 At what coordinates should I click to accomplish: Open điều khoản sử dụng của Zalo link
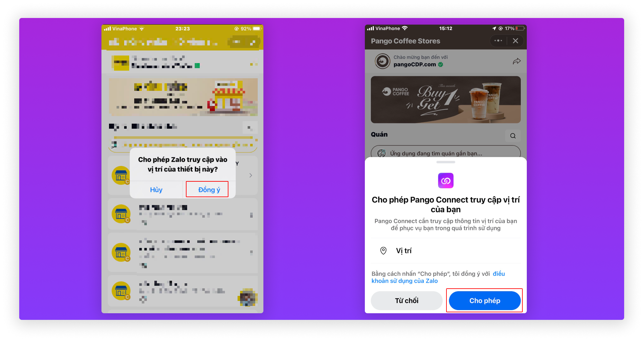pos(438,277)
